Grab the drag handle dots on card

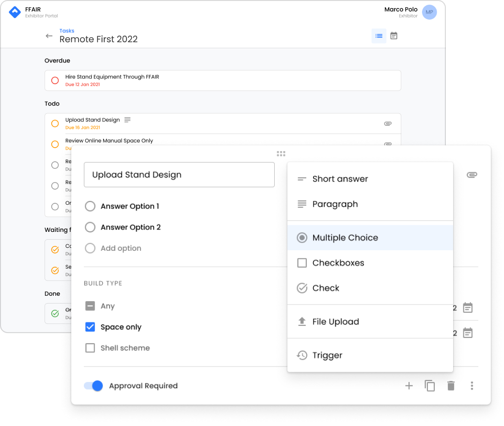[x=281, y=154]
